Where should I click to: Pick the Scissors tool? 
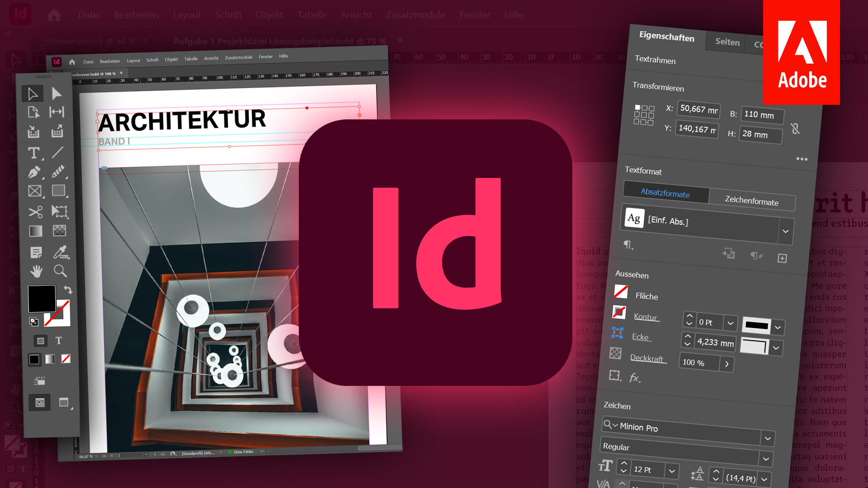[35, 211]
